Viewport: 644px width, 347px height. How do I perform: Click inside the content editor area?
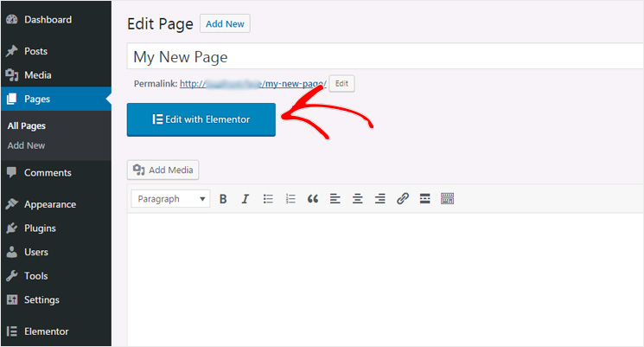click(x=385, y=280)
